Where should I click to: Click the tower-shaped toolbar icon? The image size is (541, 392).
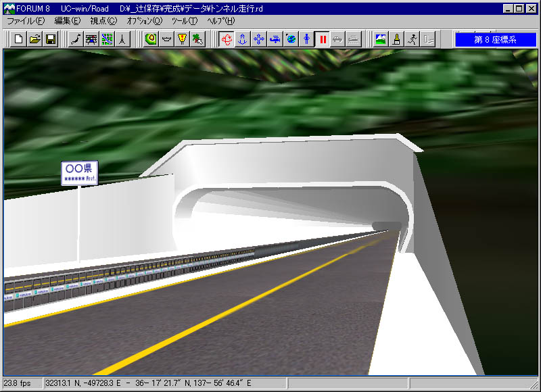tap(122, 39)
